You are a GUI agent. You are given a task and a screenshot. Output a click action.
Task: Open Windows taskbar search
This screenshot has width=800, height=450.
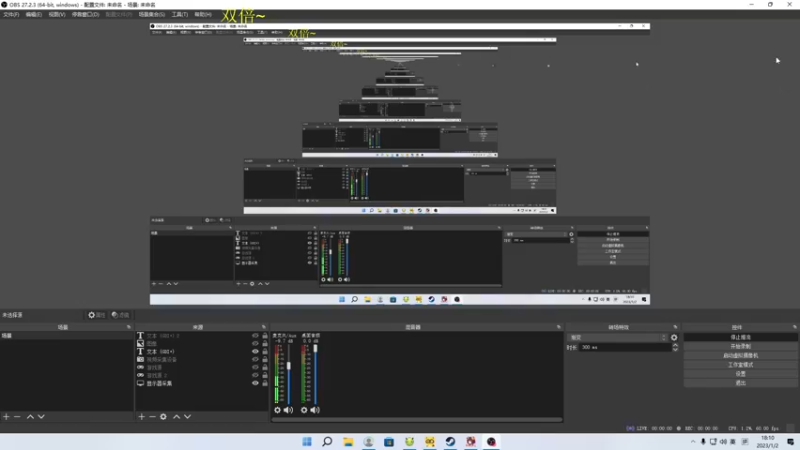pyautogui.click(x=327, y=442)
